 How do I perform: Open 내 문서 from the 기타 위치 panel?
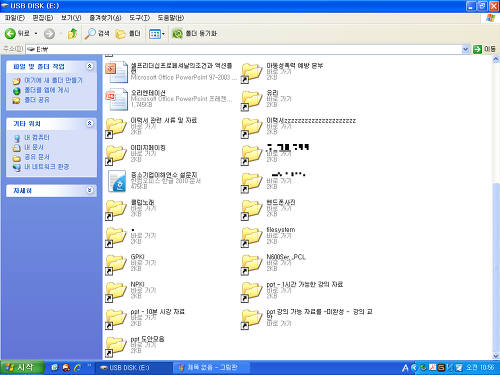coord(34,147)
